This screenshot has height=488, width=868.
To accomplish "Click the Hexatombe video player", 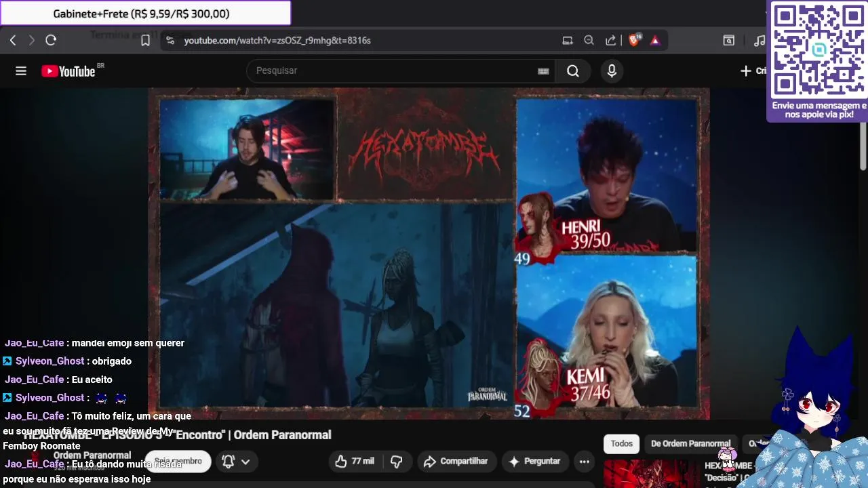I will (x=429, y=253).
